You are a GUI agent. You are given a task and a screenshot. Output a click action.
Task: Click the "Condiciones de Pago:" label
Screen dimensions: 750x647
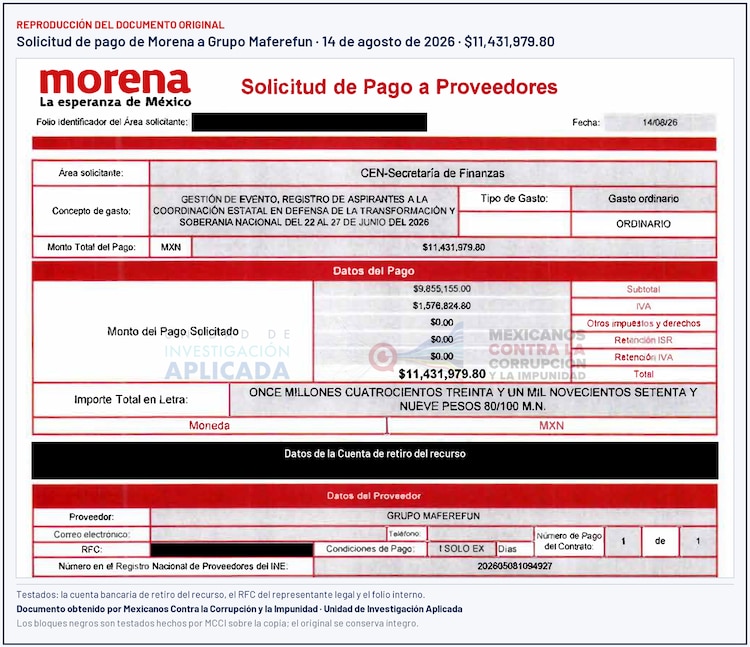coord(370,549)
